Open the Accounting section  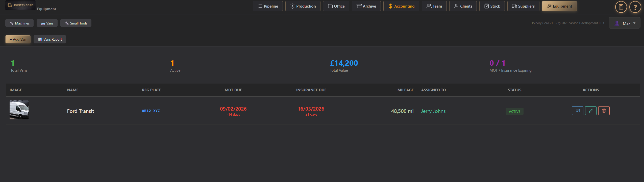tap(401, 6)
